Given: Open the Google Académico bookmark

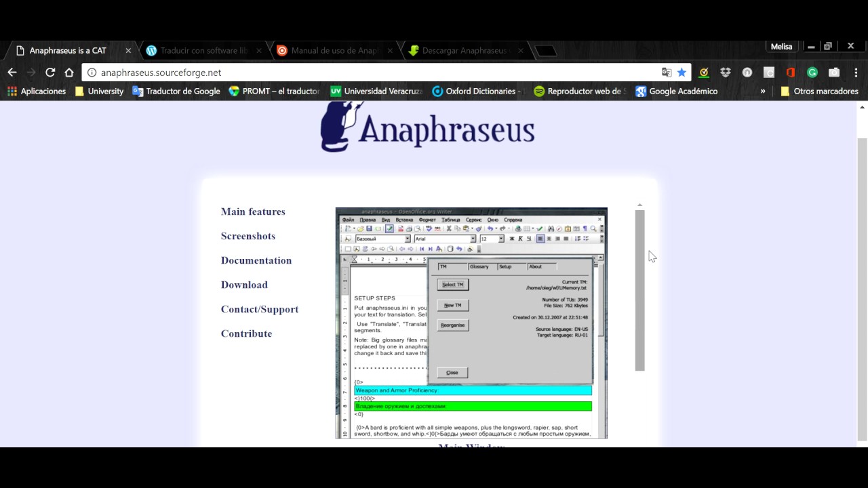Looking at the screenshot, I should [x=676, y=91].
